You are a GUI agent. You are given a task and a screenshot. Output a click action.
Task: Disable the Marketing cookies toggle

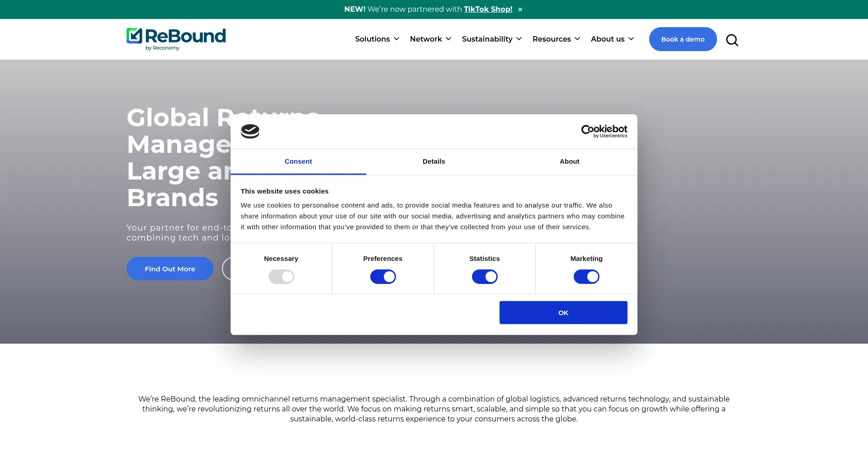click(x=586, y=276)
